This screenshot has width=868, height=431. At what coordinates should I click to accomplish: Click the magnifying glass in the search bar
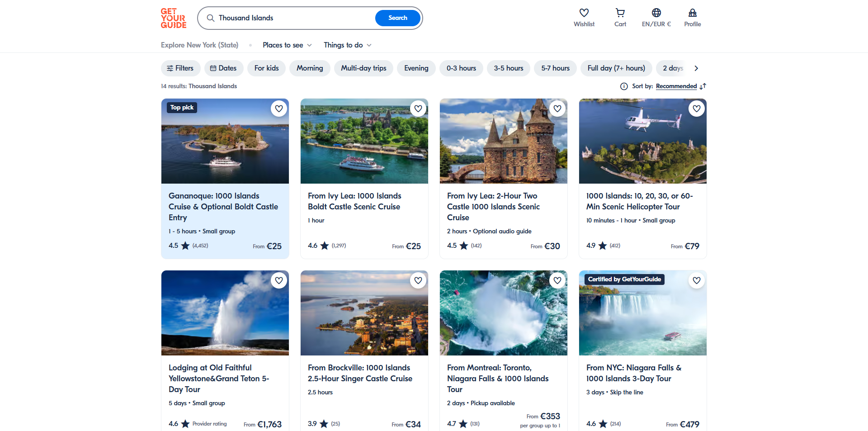pyautogui.click(x=211, y=18)
